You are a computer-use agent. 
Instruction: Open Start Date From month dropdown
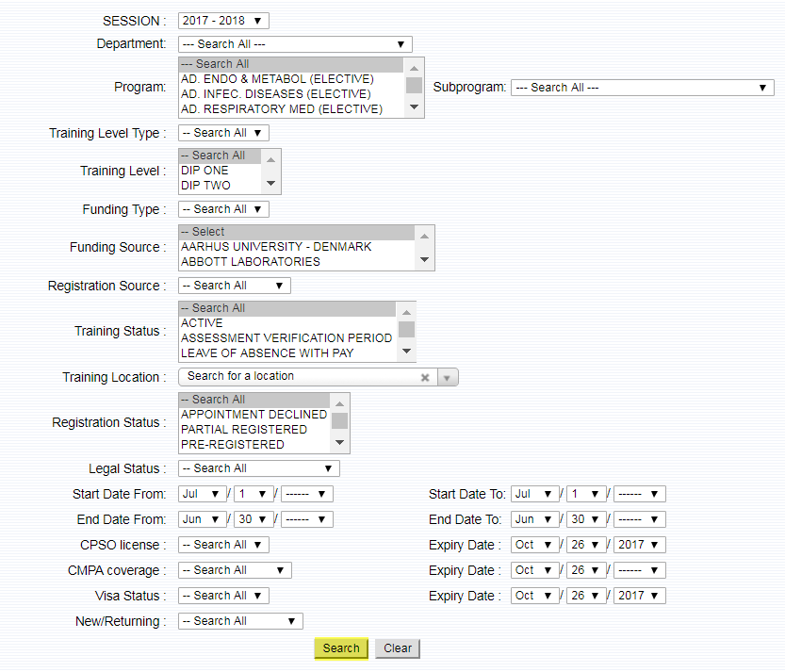[202, 494]
